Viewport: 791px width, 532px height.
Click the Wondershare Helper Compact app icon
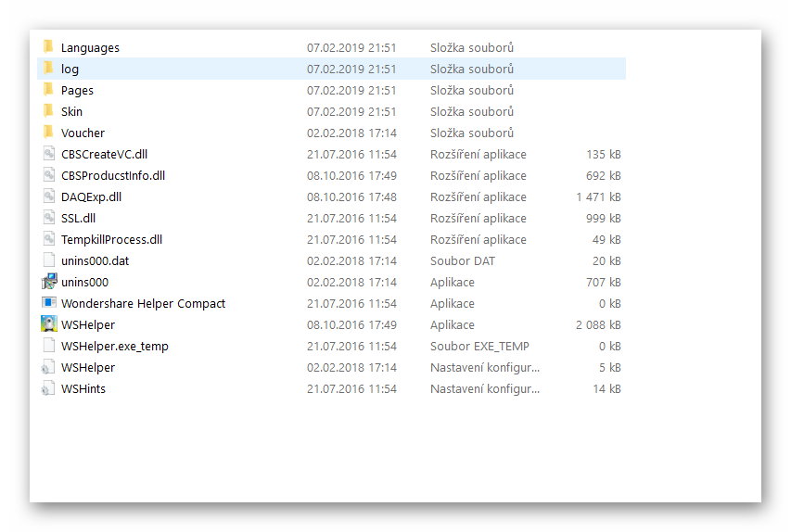coord(49,302)
